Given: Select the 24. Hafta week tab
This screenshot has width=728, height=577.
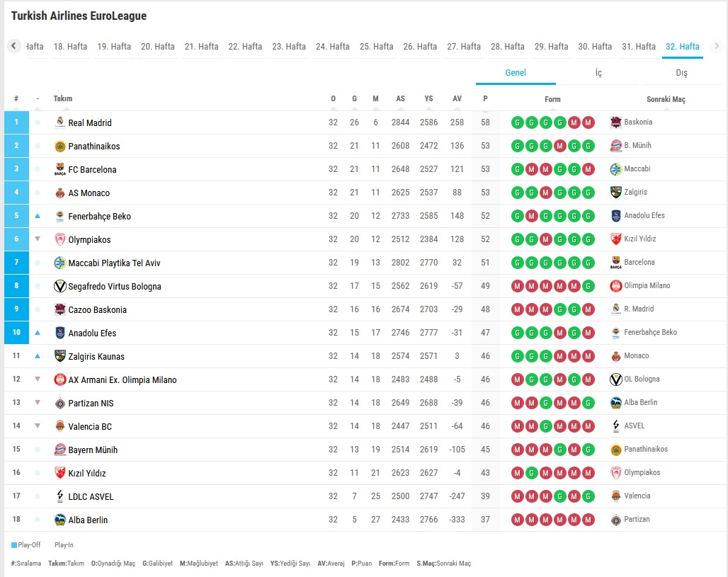Looking at the screenshot, I should tap(332, 47).
